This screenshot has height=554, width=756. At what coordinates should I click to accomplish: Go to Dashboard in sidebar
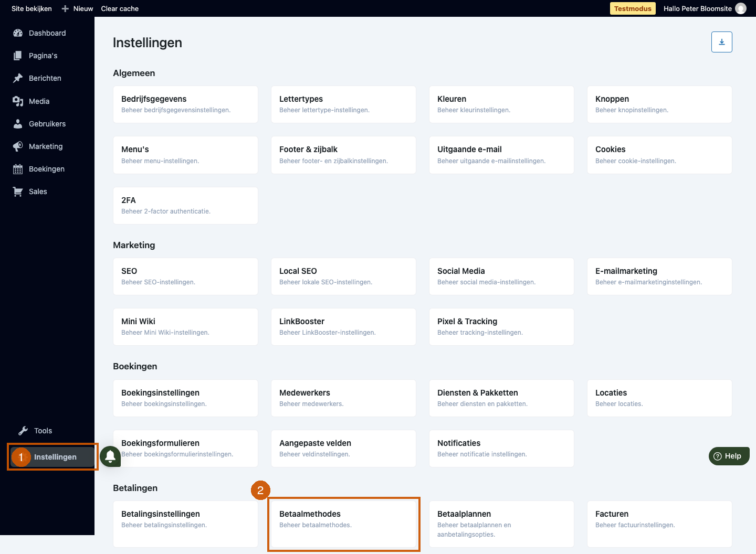47,33
